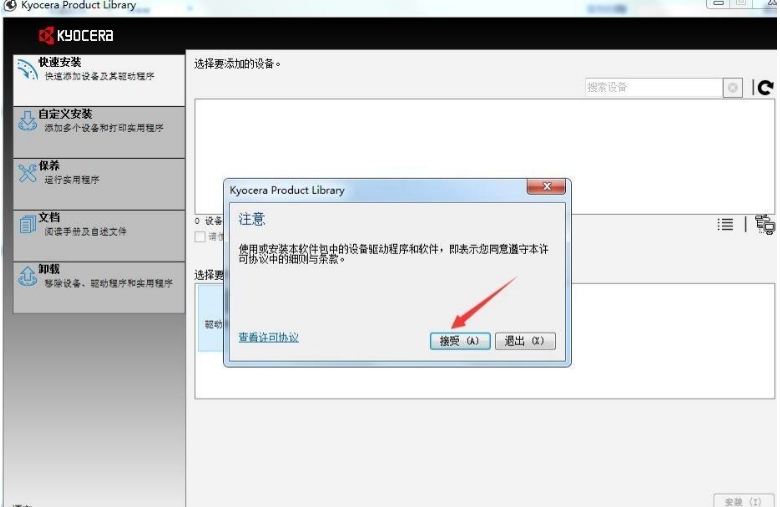Screen dimensions: 780x507
Task: Select 快速安装 quick install menu
Action: pyautogui.click(x=99, y=80)
